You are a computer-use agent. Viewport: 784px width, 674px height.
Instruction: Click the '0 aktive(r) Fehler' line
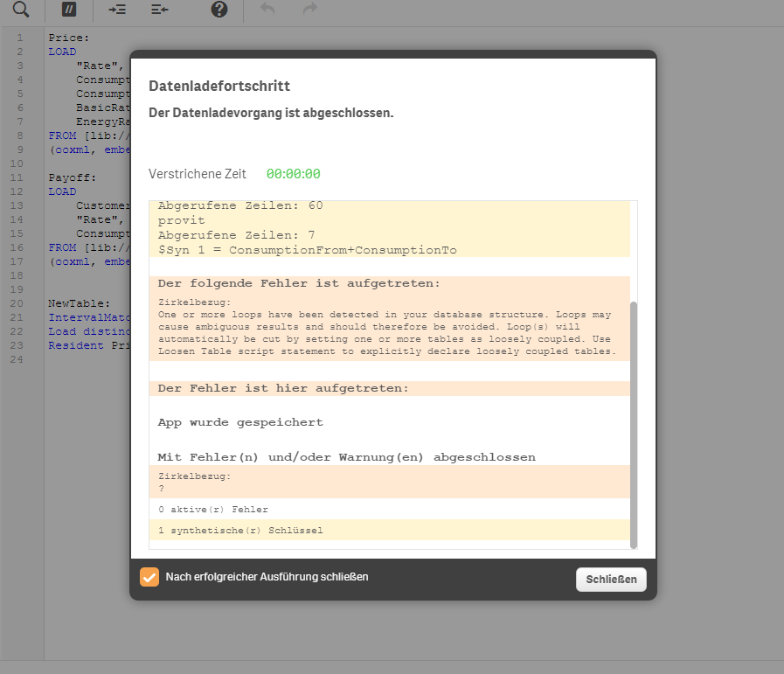click(x=213, y=510)
